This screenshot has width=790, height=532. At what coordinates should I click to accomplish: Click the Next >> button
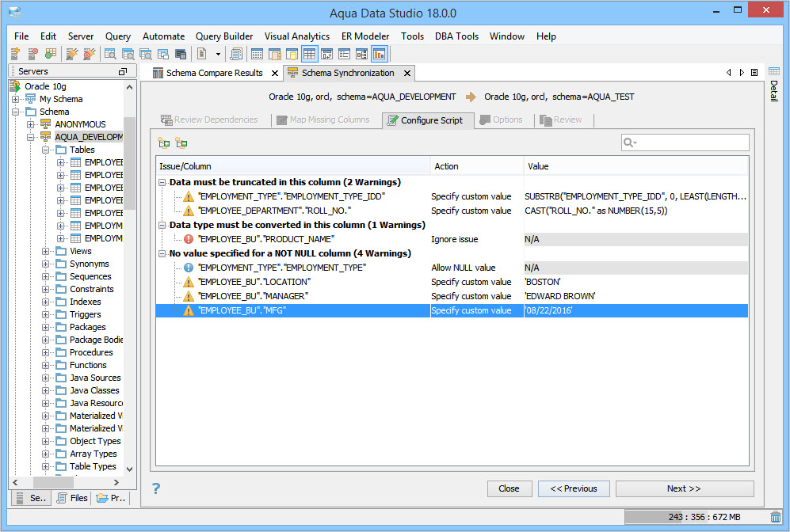684,488
